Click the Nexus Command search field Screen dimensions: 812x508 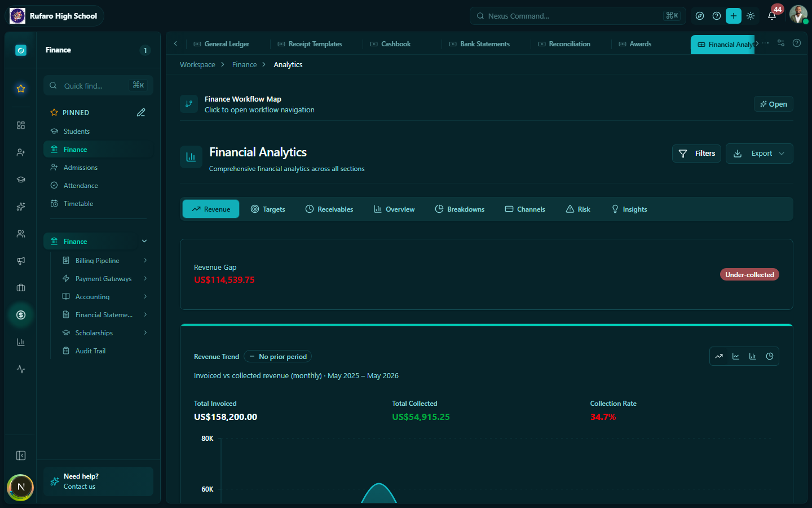(577, 16)
